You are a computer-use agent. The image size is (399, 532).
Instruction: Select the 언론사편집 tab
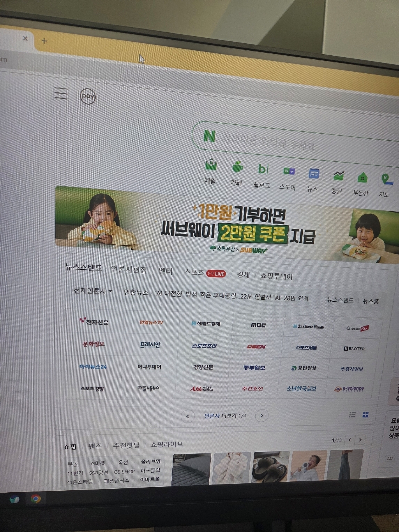[x=129, y=269]
